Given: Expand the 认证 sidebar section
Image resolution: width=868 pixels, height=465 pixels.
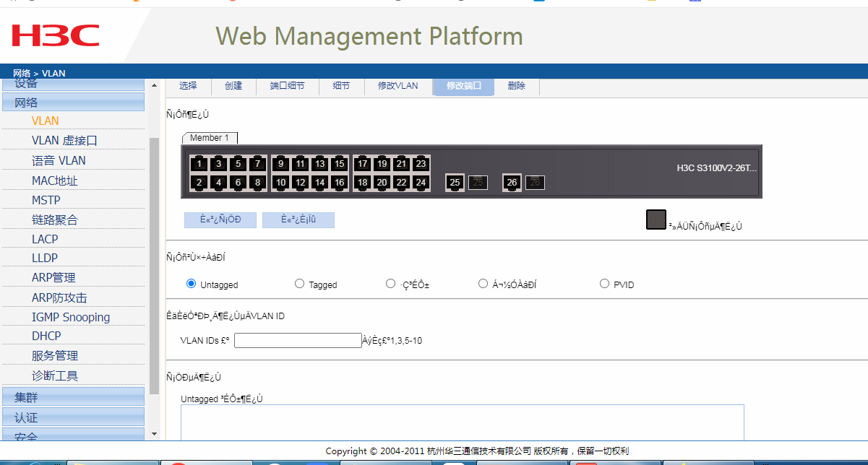Looking at the screenshot, I should point(72,417).
